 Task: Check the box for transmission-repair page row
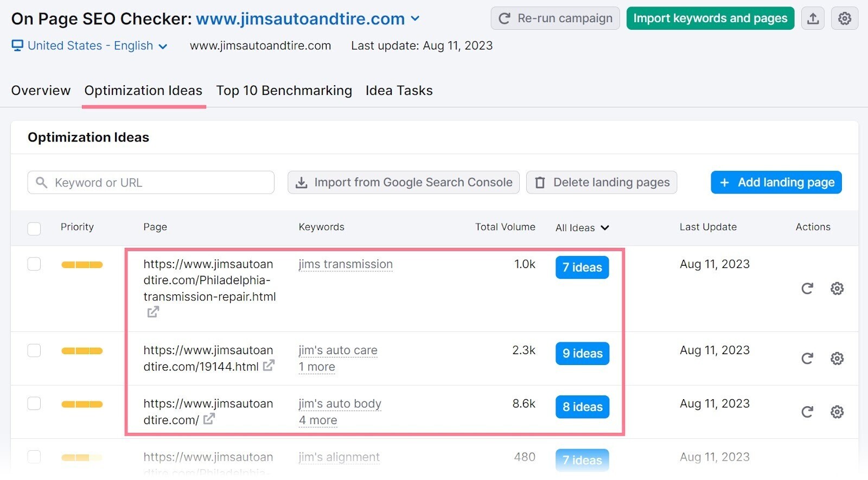pos(34,264)
